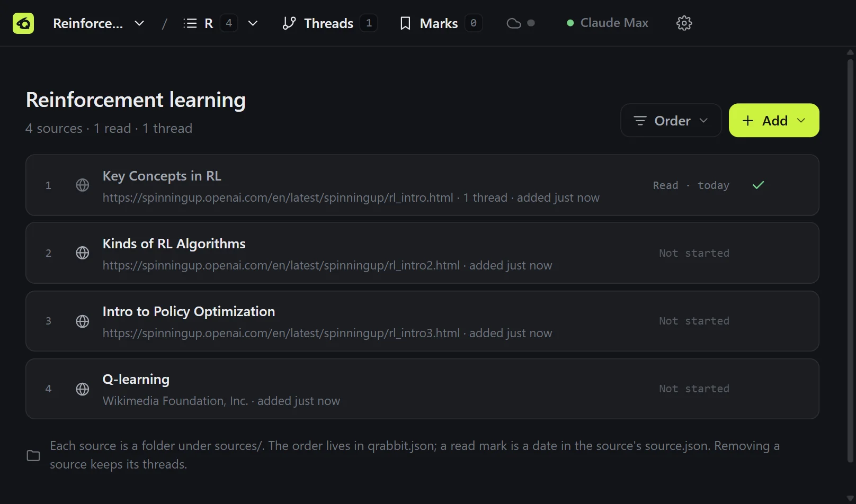Click the globe icon for Kinds of RL Algorithms
Image resolution: width=856 pixels, height=504 pixels.
pos(83,253)
